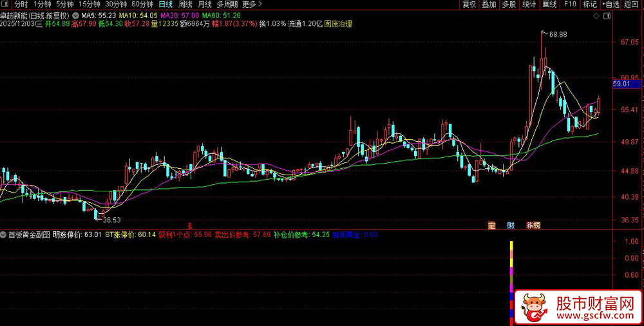Viewport: 644px width, 326px height.
Task: Click the diamond icon above the chart
Action: tap(596, 16)
